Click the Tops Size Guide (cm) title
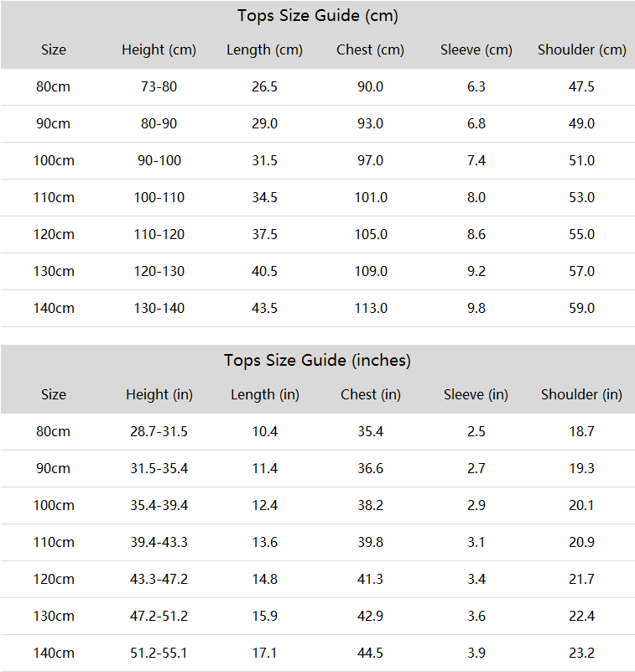Screen dimensions: 635x672 tap(317, 16)
